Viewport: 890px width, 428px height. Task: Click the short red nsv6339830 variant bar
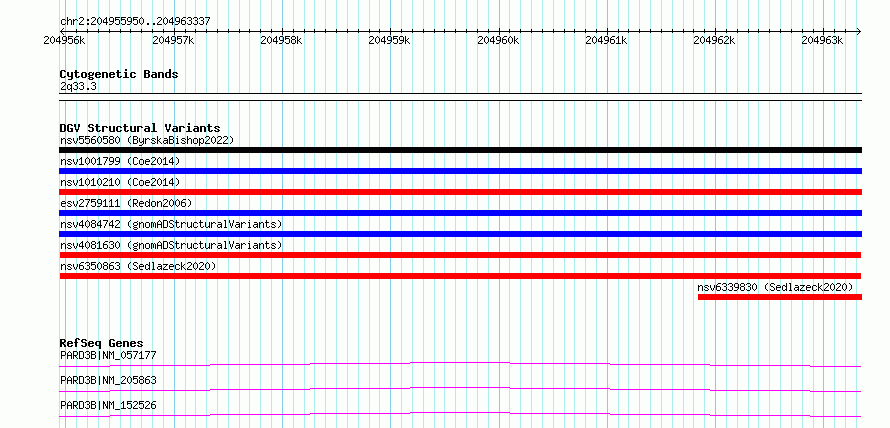pyautogui.click(x=780, y=297)
